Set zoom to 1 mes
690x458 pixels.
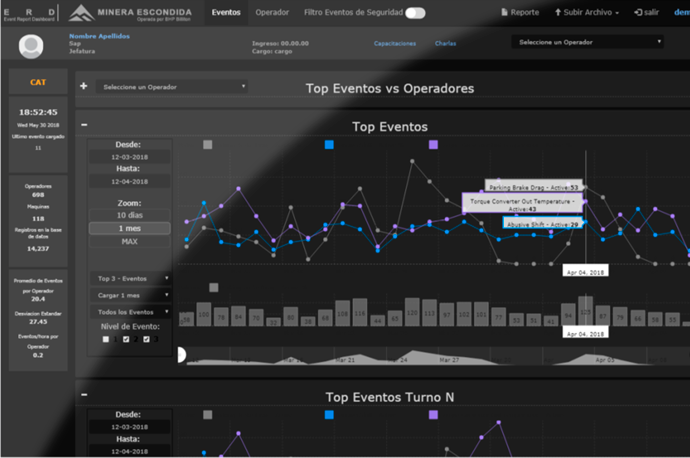pos(129,228)
